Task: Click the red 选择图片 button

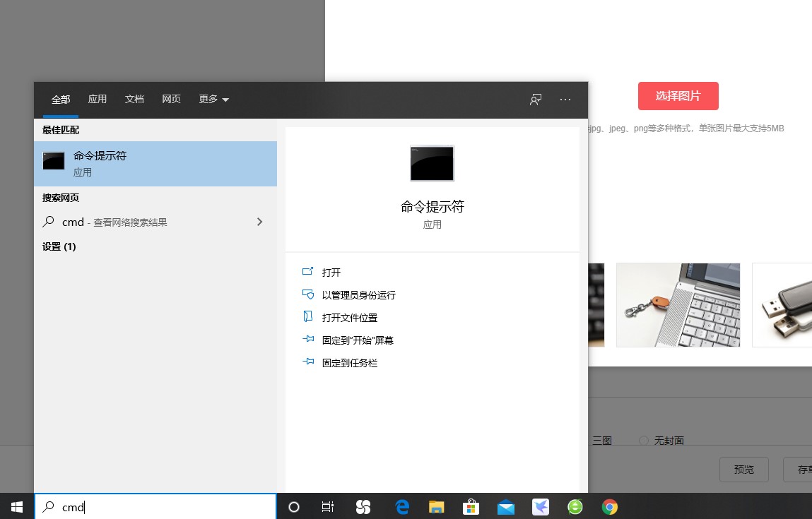Action: click(x=678, y=95)
